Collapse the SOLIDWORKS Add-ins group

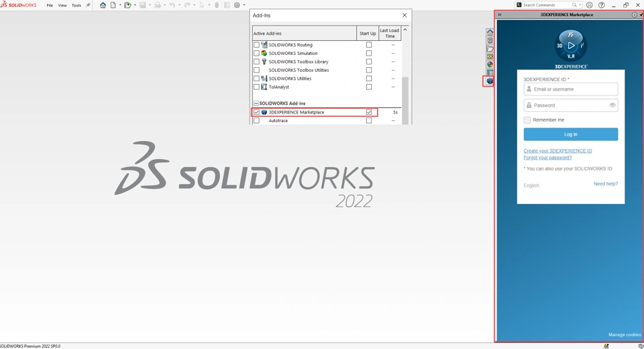[256, 103]
